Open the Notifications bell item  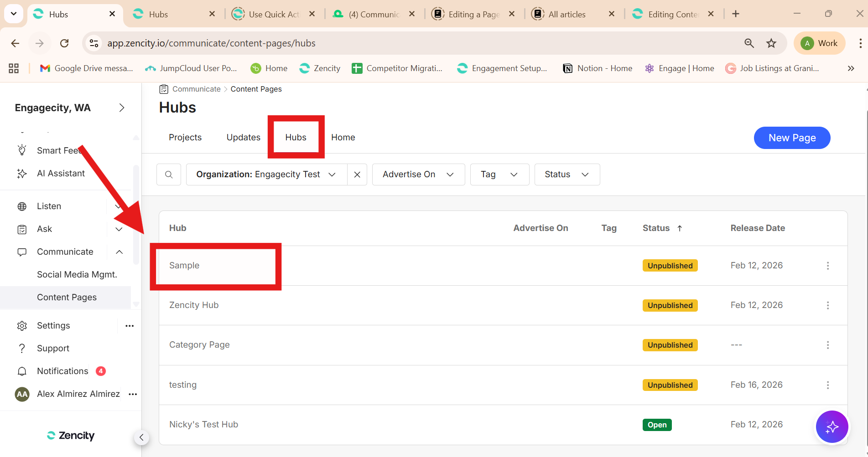(x=62, y=371)
